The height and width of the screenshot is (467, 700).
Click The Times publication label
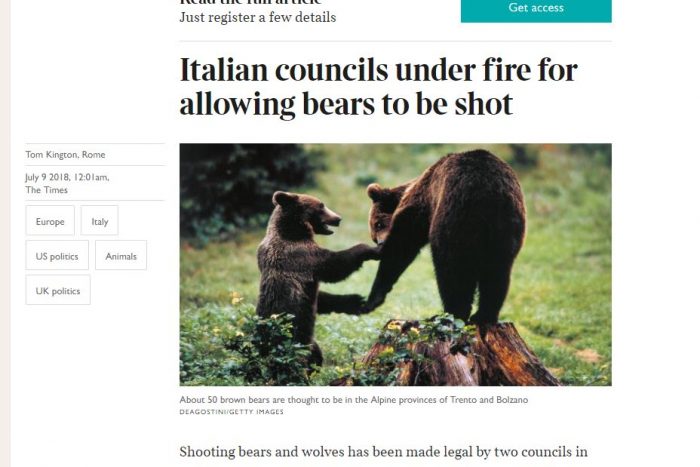pos(46,190)
